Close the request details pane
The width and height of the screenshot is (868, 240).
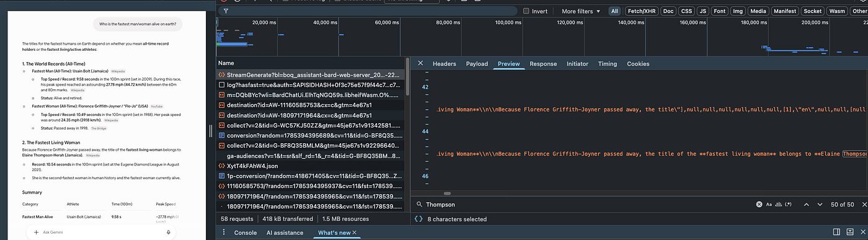(x=420, y=63)
